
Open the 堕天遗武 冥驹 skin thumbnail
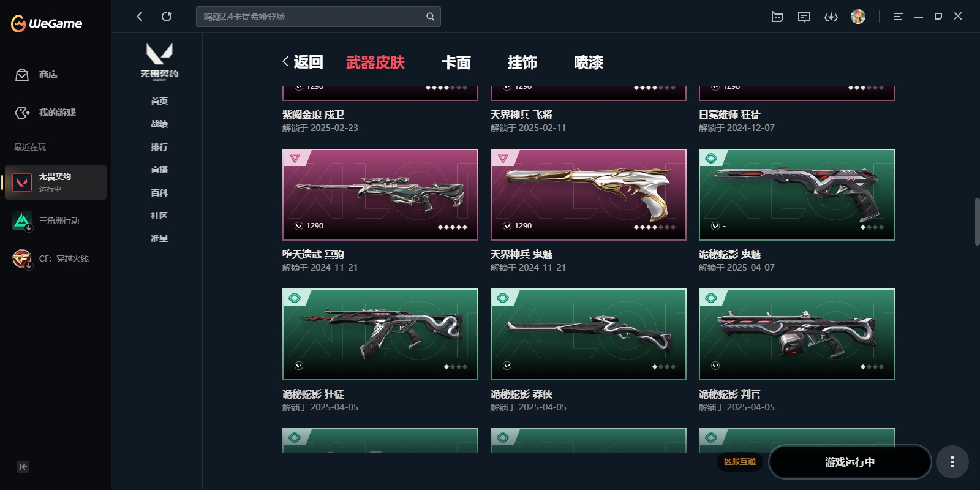(380, 195)
